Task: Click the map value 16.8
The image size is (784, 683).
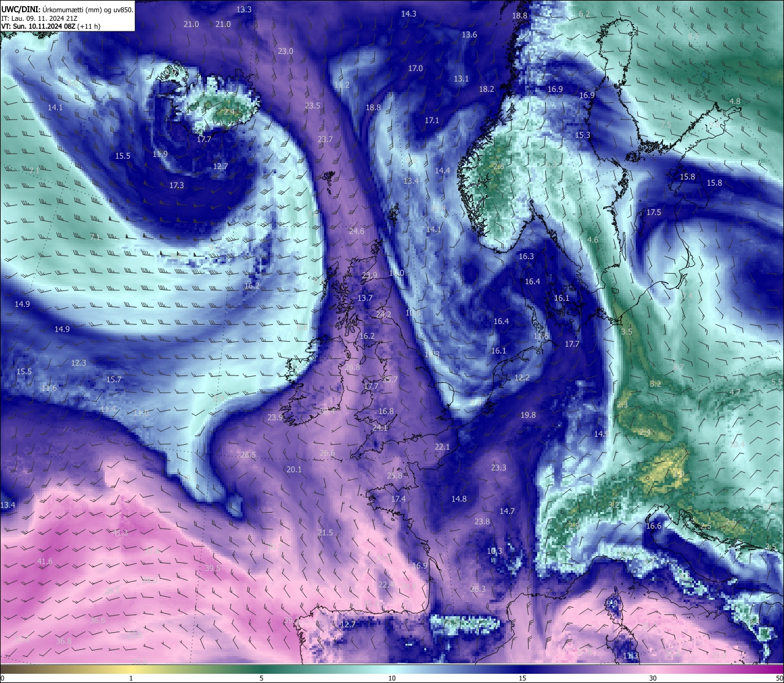Action: (386, 412)
